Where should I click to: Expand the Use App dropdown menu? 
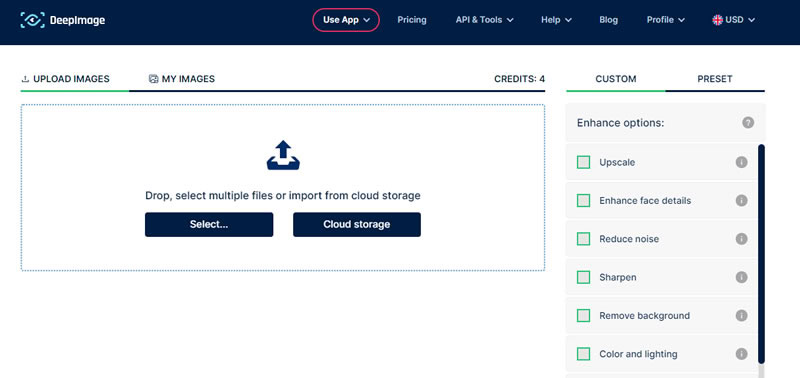pos(346,20)
